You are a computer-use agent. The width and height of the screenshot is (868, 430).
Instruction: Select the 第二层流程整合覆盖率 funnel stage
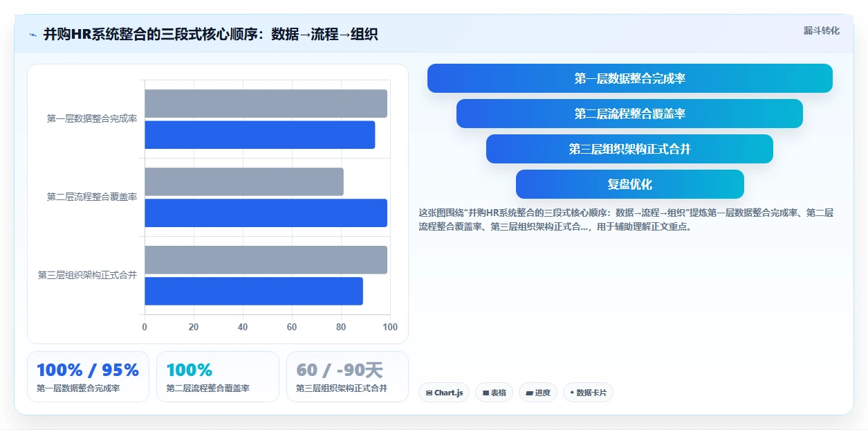(x=629, y=114)
